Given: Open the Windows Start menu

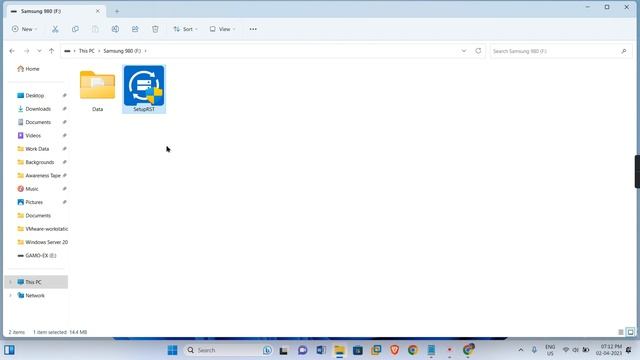Looking at the screenshot, I should pos(172,350).
